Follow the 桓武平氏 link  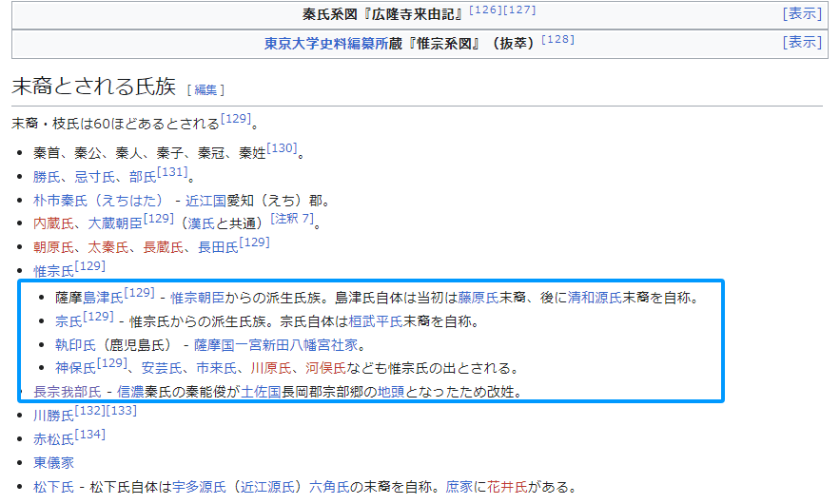tap(376, 321)
